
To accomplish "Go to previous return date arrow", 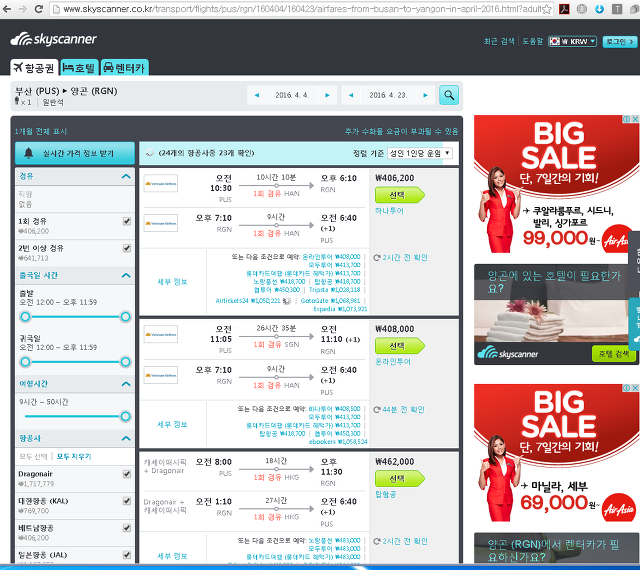I will coord(351,95).
